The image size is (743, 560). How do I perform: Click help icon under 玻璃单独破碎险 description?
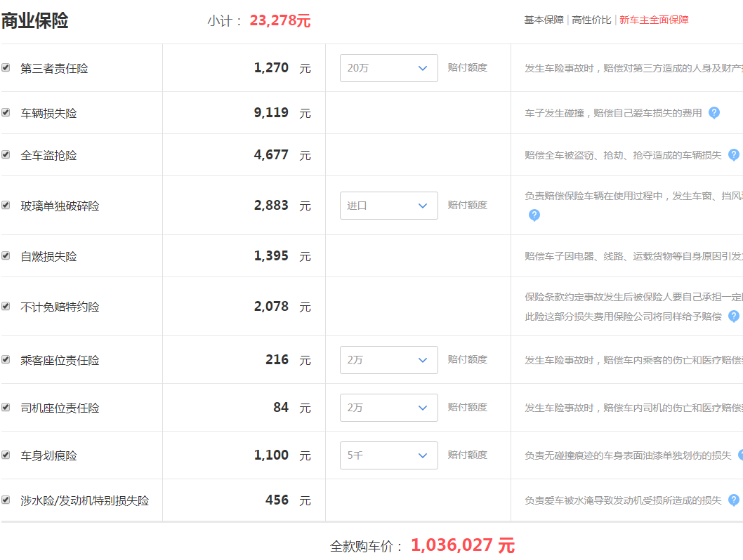pos(534,215)
